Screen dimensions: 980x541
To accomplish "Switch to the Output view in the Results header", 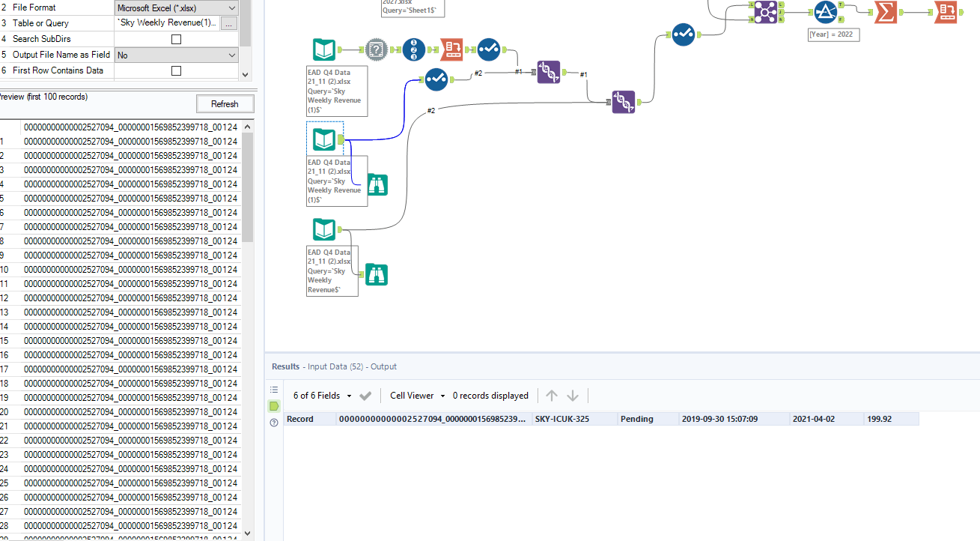I will (383, 366).
